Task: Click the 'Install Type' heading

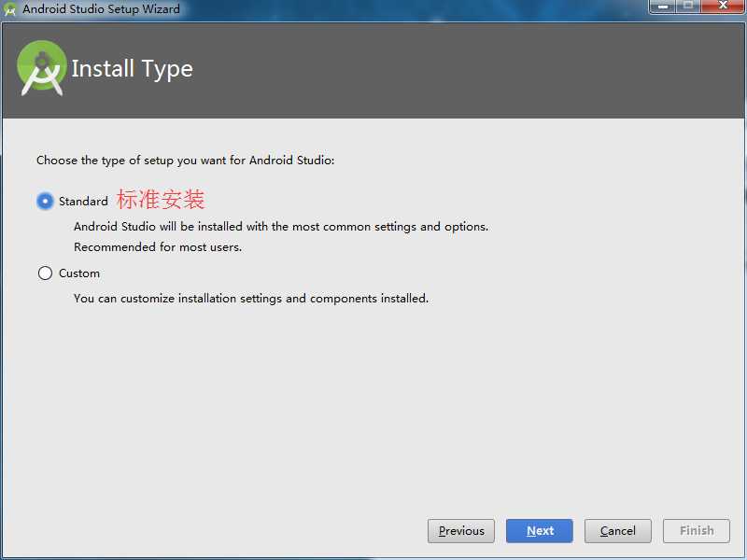Action: click(x=132, y=69)
